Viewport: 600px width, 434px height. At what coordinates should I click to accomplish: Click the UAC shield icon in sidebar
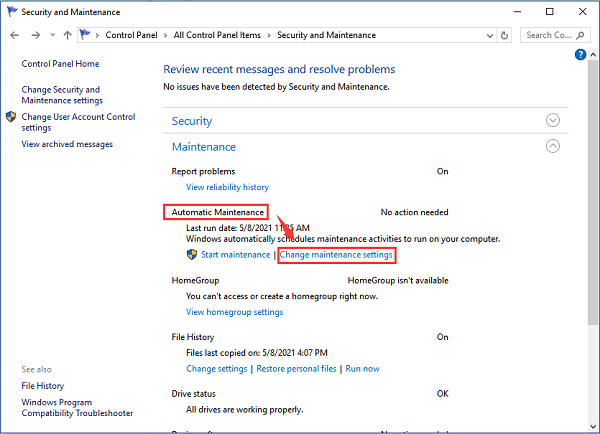[x=11, y=117]
